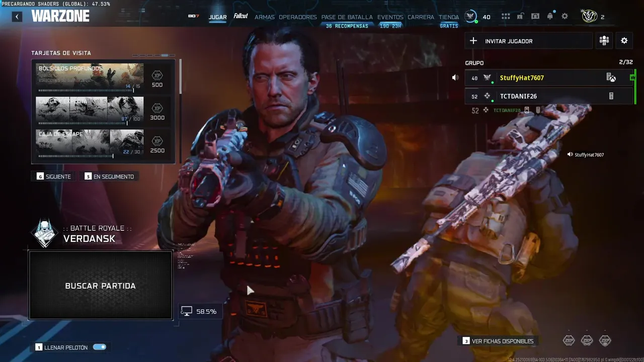Click the GRATIS store label
The width and height of the screenshot is (644, 362).
click(449, 26)
